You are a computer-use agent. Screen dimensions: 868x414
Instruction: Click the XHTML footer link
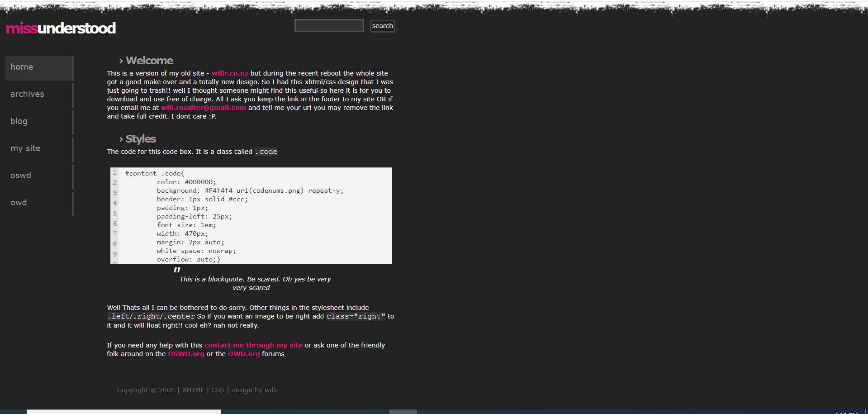click(193, 390)
